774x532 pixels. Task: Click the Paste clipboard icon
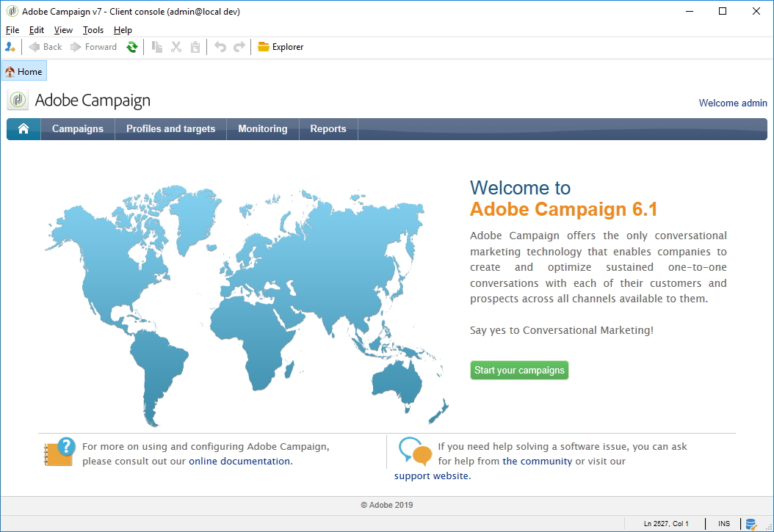coord(195,47)
